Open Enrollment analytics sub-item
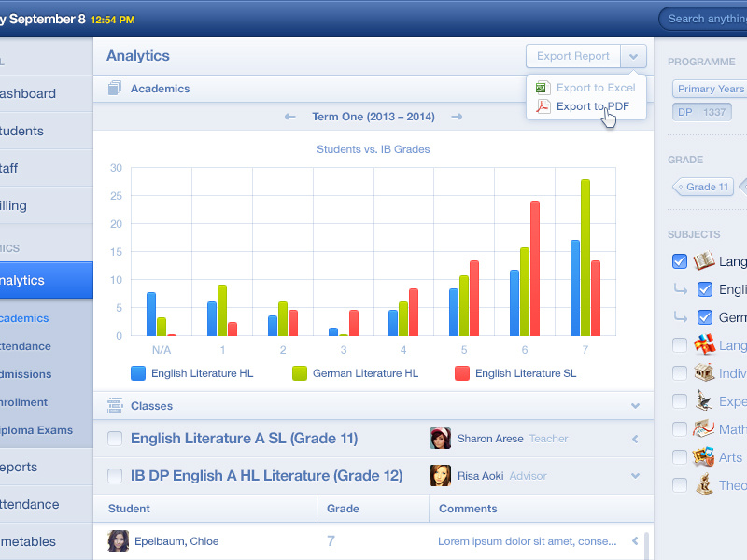This screenshot has width=747, height=560. tap(46, 402)
